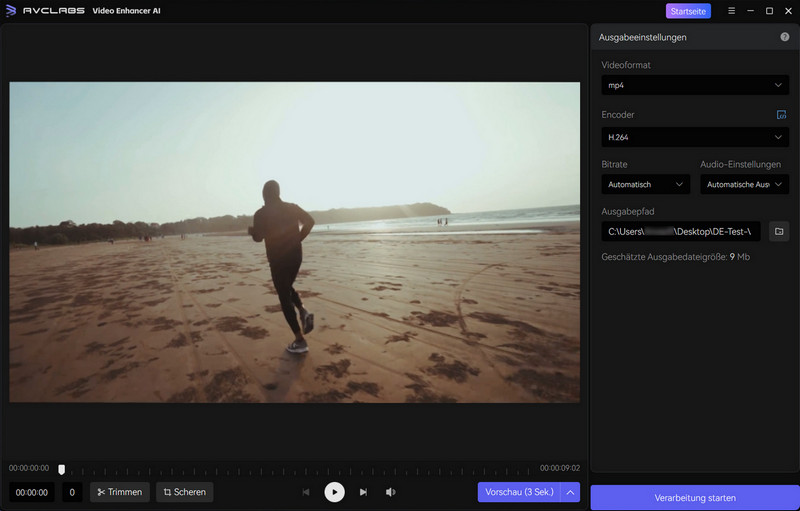Screen dimensions: 800x511
Task: Play the video preview
Action: coord(335,492)
